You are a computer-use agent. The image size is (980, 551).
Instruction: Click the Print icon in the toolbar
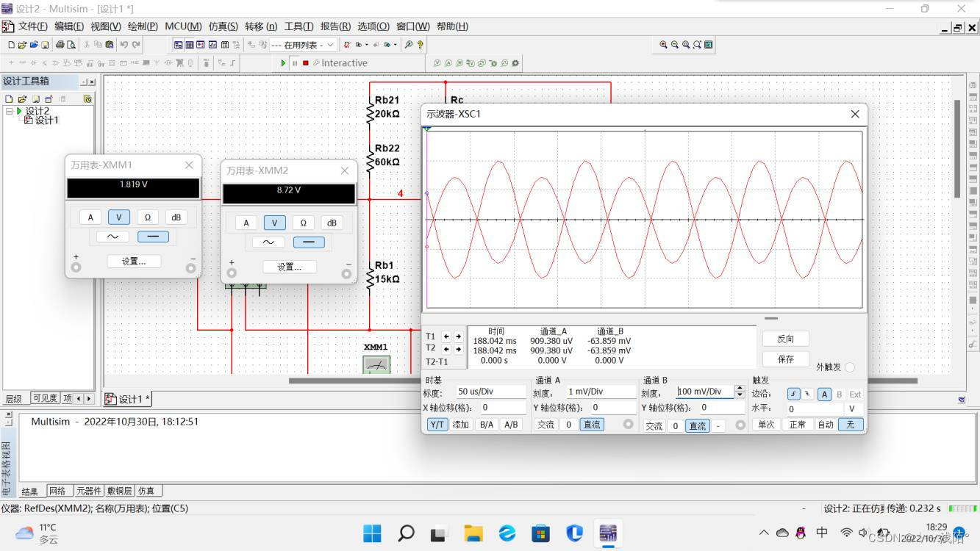pos(60,45)
